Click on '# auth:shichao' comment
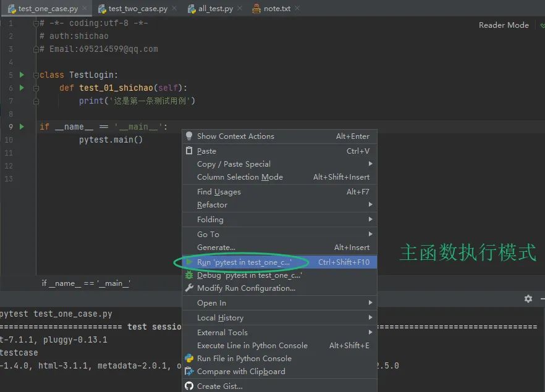545x392 pixels. [x=74, y=36]
